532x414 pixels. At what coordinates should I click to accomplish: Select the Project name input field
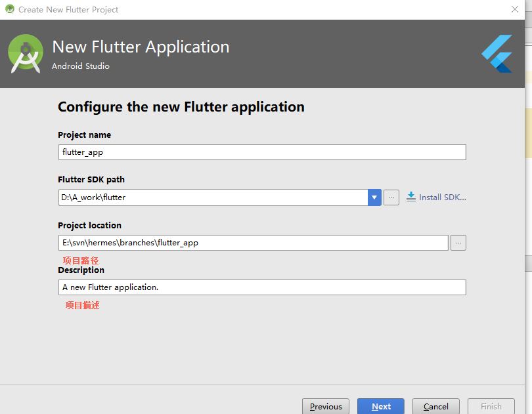tap(261, 152)
